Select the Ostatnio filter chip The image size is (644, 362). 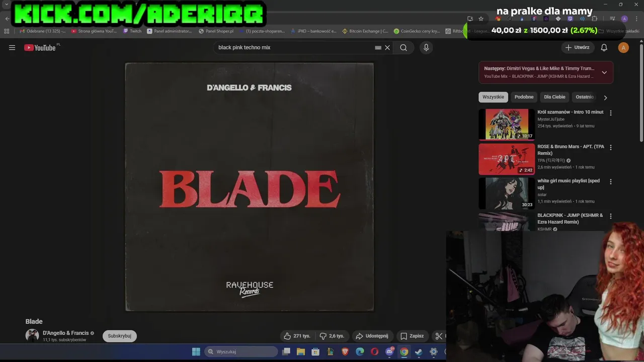pos(585,97)
